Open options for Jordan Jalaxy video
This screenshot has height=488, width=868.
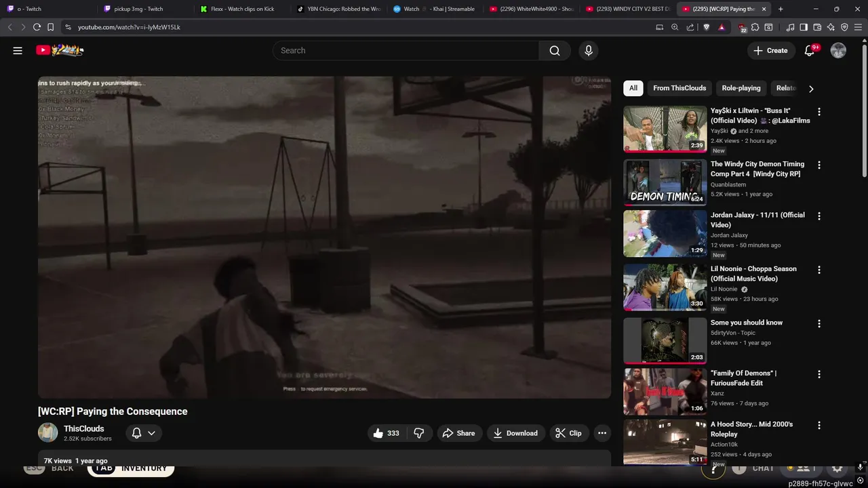click(819, 216)
